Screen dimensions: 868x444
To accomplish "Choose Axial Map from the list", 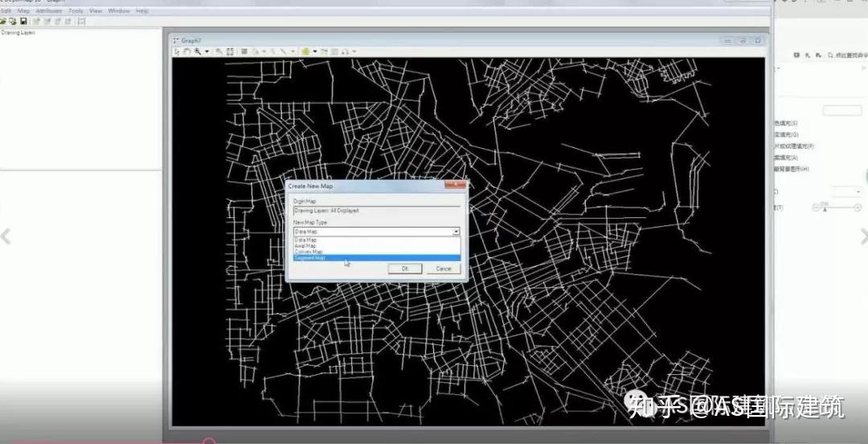I will point(376,245).
